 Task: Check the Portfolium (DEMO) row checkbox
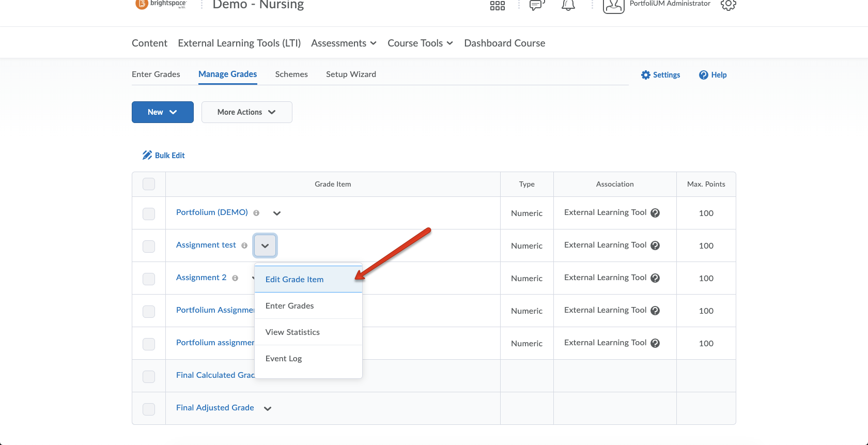149,213
